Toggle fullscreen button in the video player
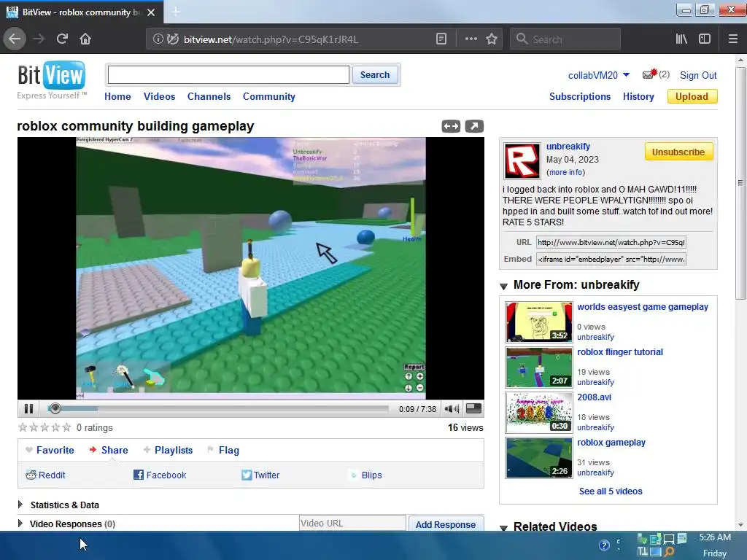This screenshot has height=560, width=747. [473, 408]
